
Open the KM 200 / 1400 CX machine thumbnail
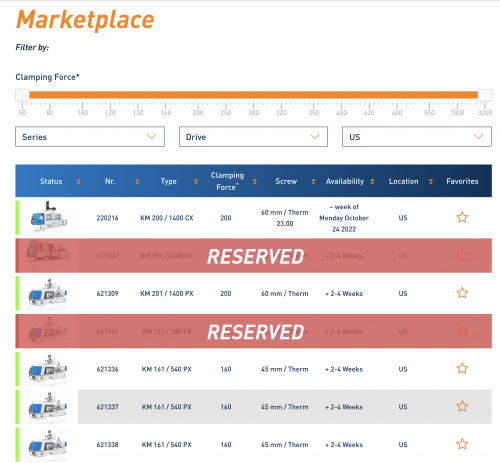click(48, 217)
